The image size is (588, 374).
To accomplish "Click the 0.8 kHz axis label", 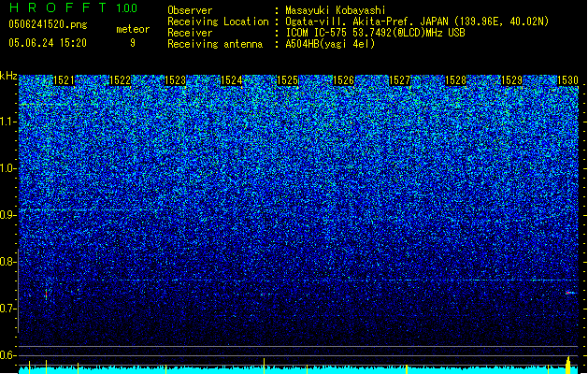I will pos(8,262).
